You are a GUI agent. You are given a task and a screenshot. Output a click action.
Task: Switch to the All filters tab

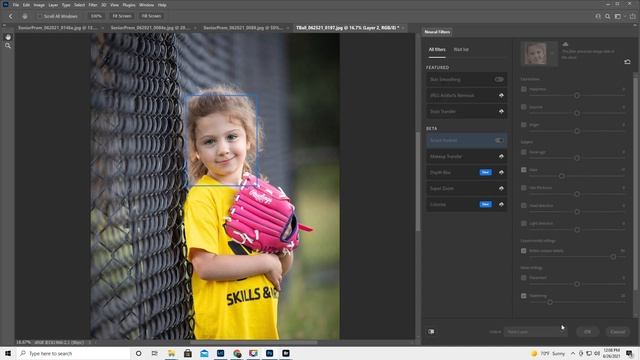[437, 50]
